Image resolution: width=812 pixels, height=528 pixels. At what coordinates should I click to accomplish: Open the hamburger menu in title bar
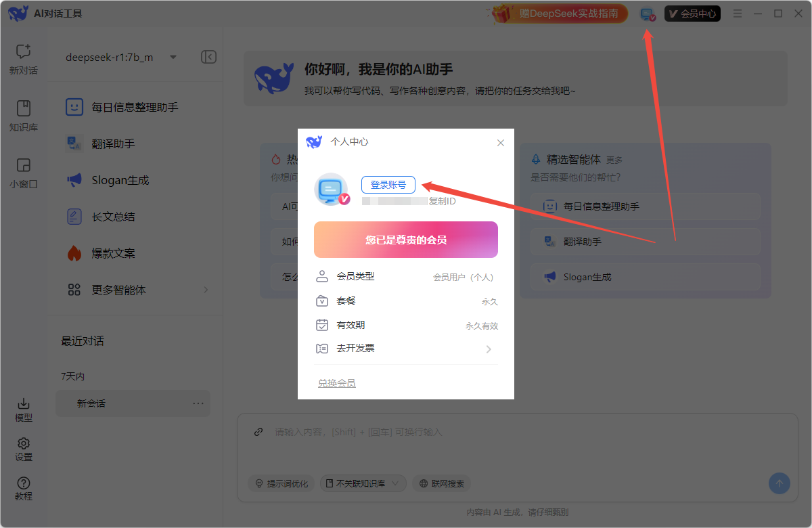tap(738, 14)
